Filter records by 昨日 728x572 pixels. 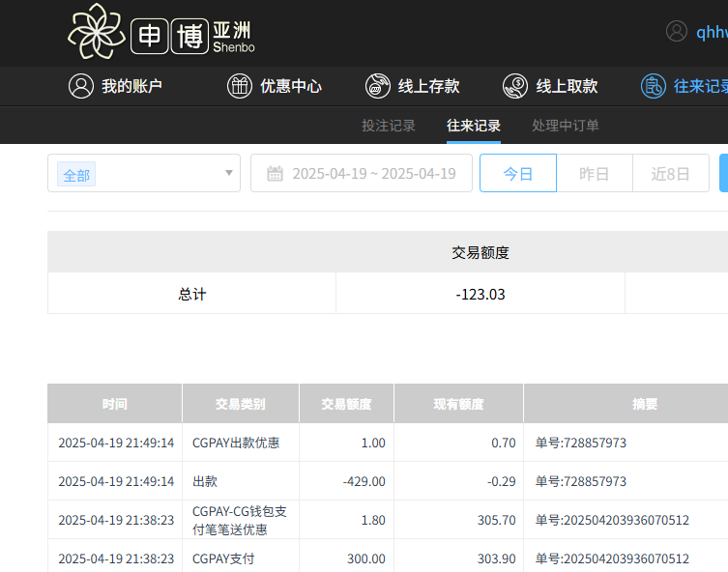point(595,174)
